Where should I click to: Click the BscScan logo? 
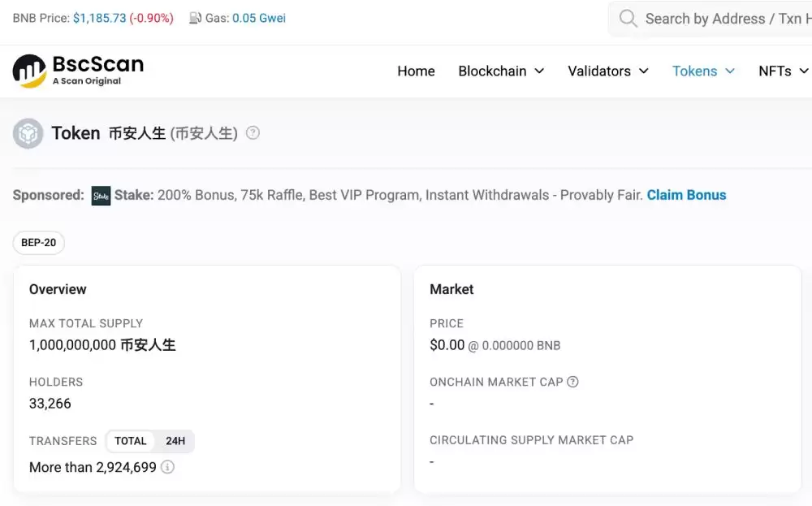(x=78, y=71)
